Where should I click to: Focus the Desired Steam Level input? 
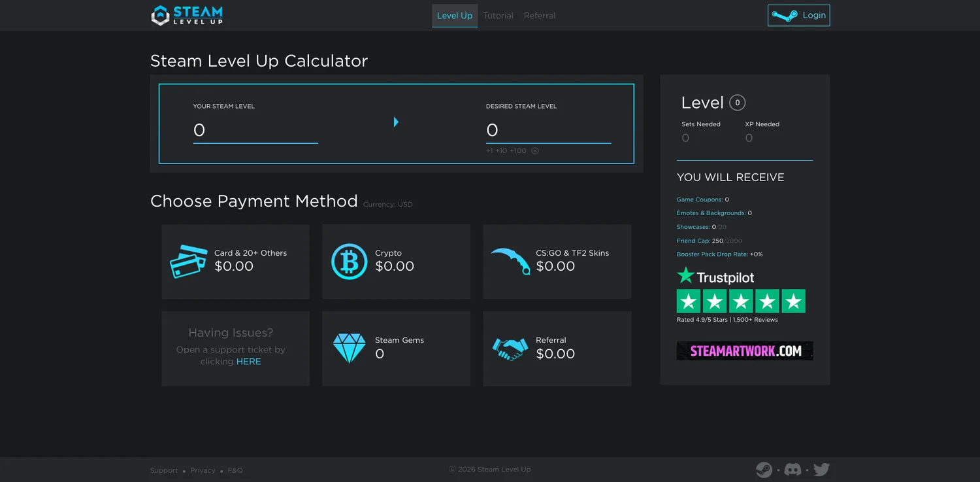[548, 131]
